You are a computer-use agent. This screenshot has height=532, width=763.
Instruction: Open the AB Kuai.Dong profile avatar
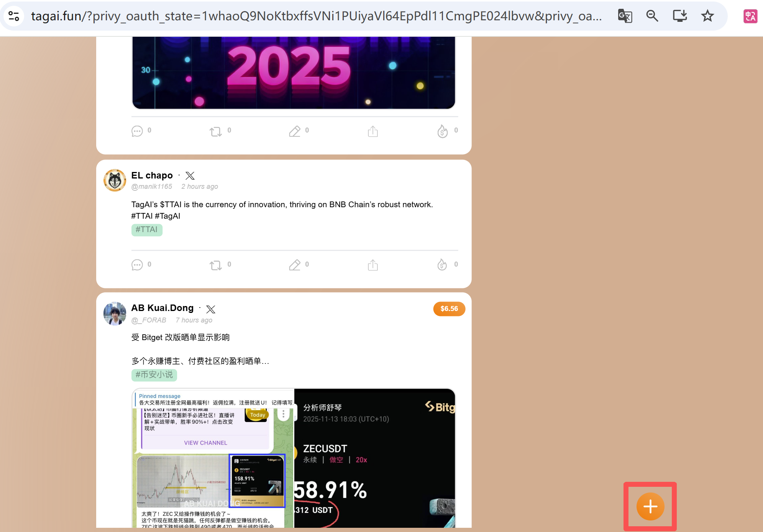pyautogui.click(x=115, y=313)
